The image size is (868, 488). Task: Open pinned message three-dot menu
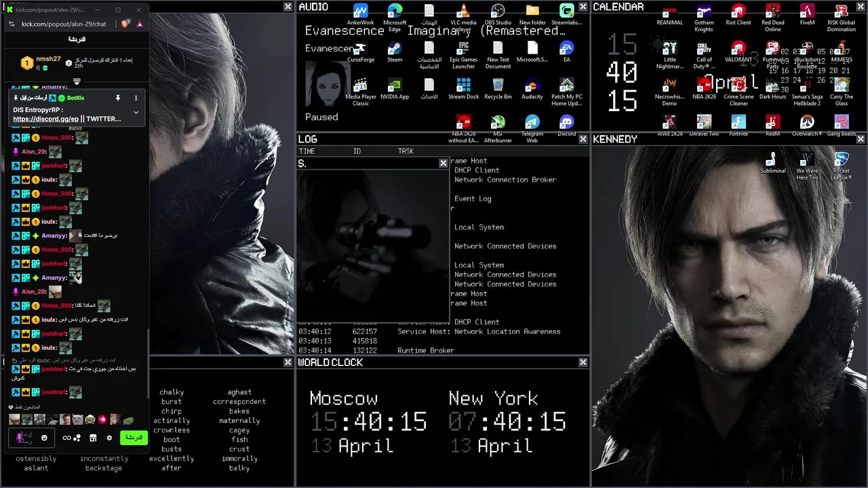pyautogui.click(x=136, y=98)
